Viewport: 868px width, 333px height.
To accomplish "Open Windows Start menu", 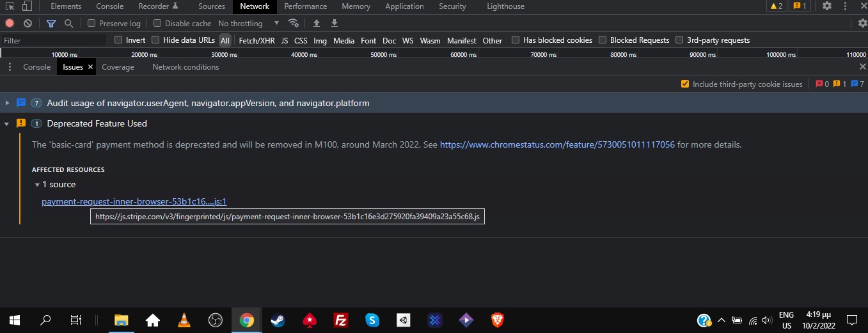I will [15, 320].
